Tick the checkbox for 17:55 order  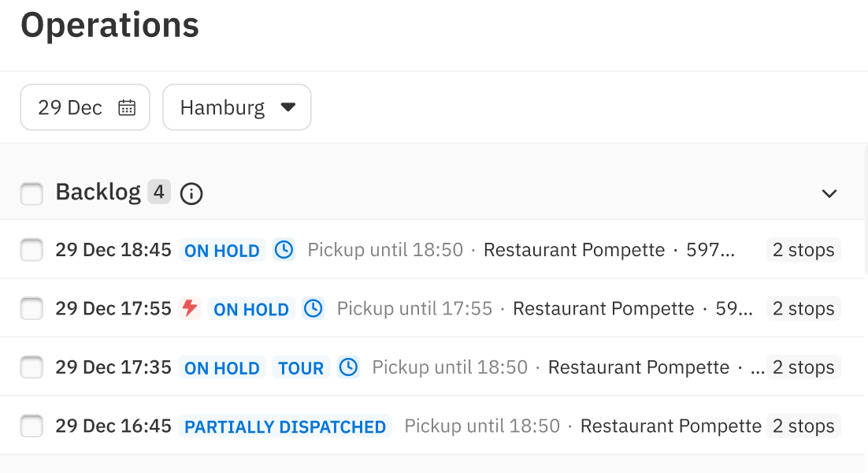[x=32, y=308]
